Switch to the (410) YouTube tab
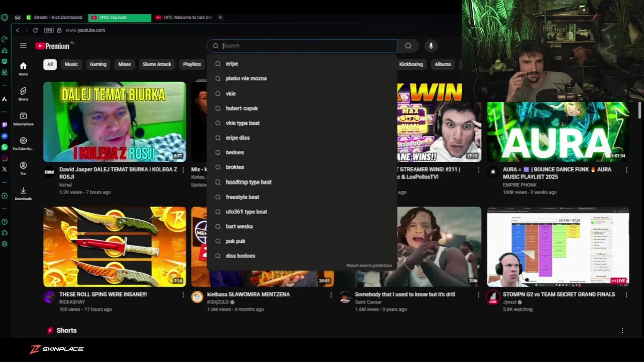The image size is (644, 362). point(120,17)
